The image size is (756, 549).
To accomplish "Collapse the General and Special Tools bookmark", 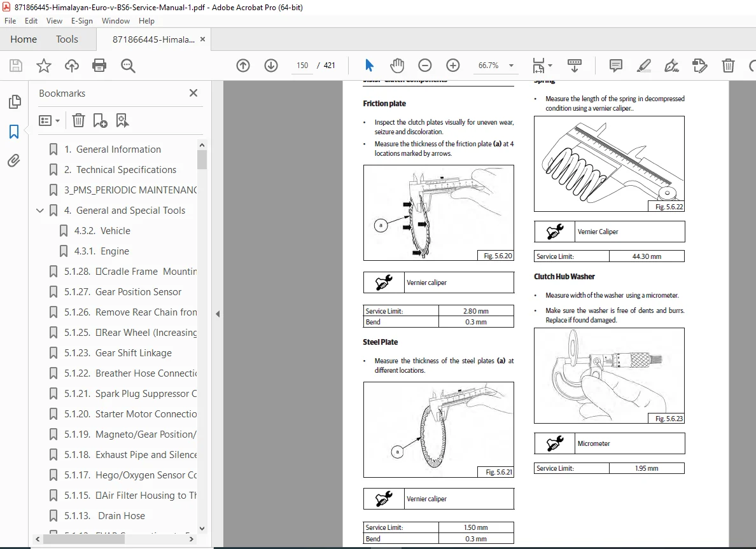I will coord(40,211).
